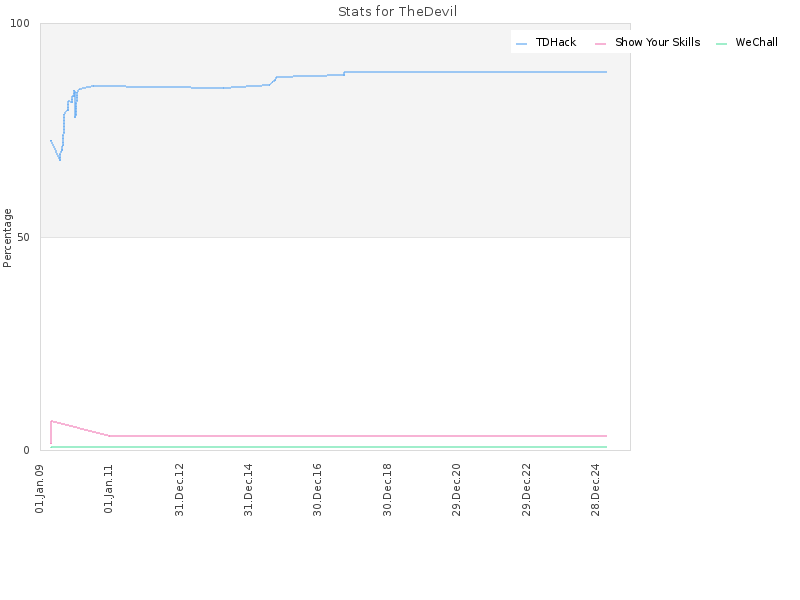Screen dimensions: 800x600
Task: Select the 31.Dec.14 date tick label
Action: pos(248,490)
